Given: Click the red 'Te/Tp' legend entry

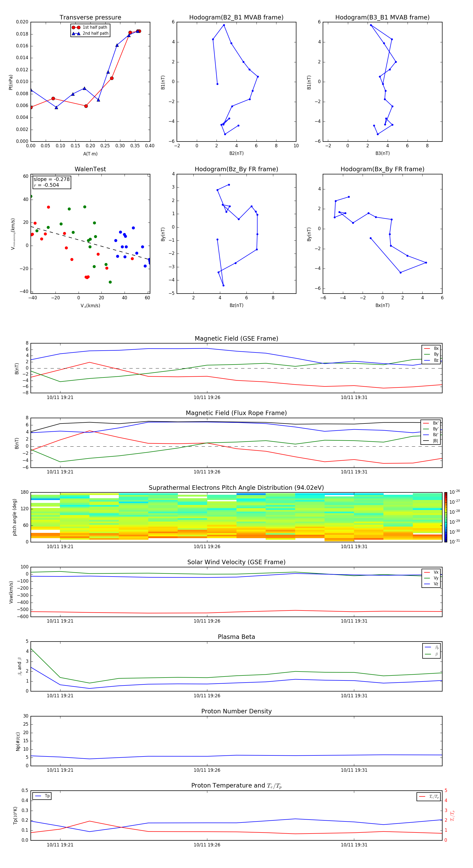Looking at the screenshot, I should [x=429, y=796].
